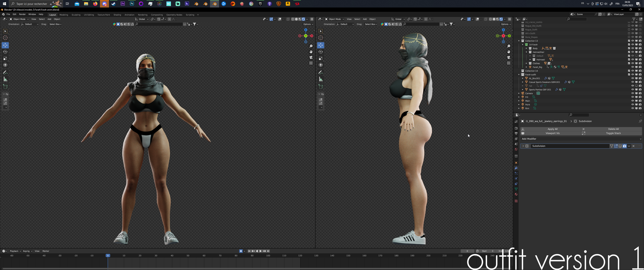Enable the Bone_Shapes collection checkbox
This screenshot has width=644, height=270.
point(629,37)
